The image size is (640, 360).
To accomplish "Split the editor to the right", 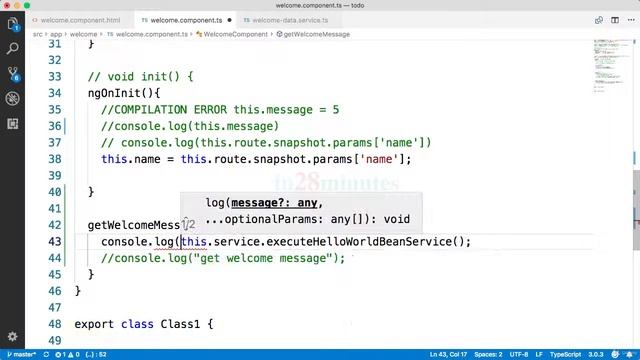I will (x=615, y=20).
